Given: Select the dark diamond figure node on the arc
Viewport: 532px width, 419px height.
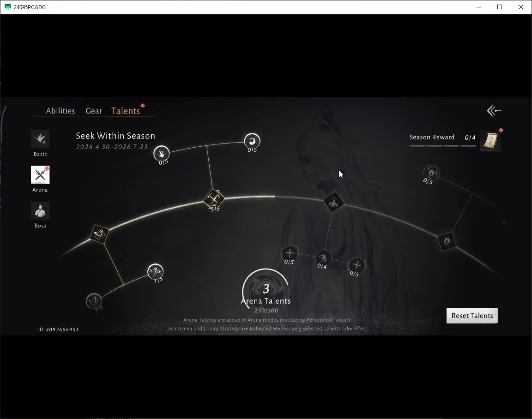Looking at the screenshot, I should [333, 203].
